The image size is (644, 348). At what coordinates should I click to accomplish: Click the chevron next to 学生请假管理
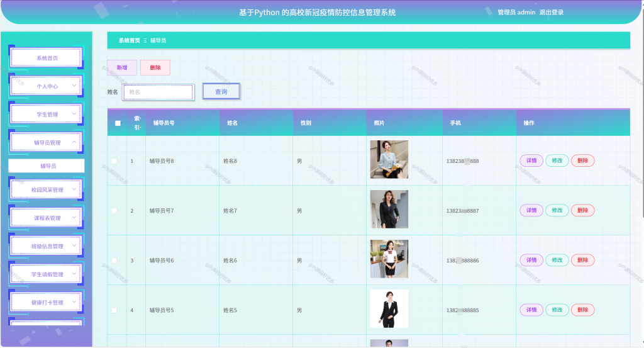click(x=74, y=274)
